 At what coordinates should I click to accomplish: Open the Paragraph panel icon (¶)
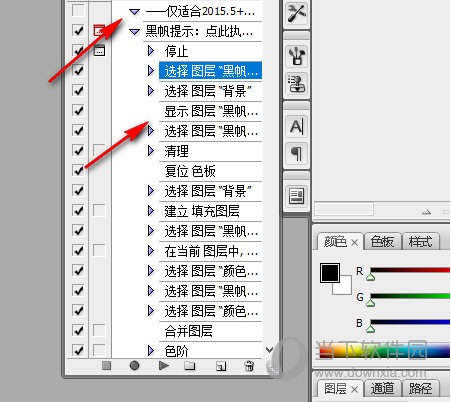(x=296, y=154)
